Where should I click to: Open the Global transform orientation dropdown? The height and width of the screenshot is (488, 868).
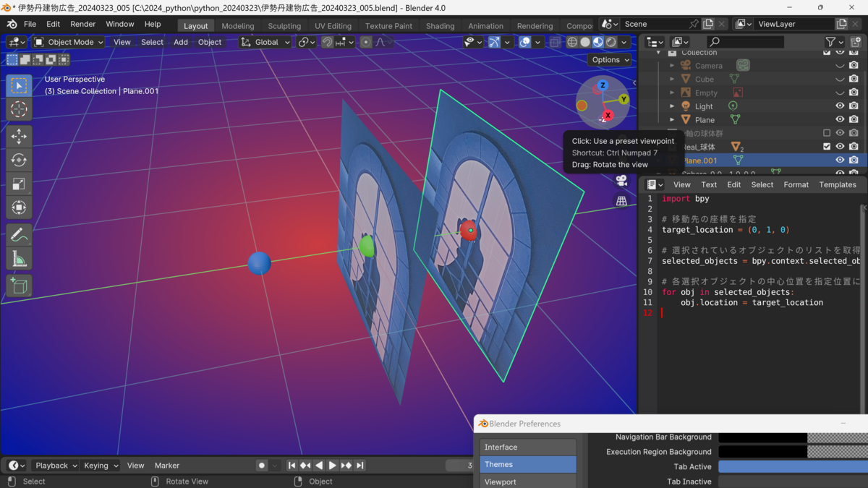point(265,42)
